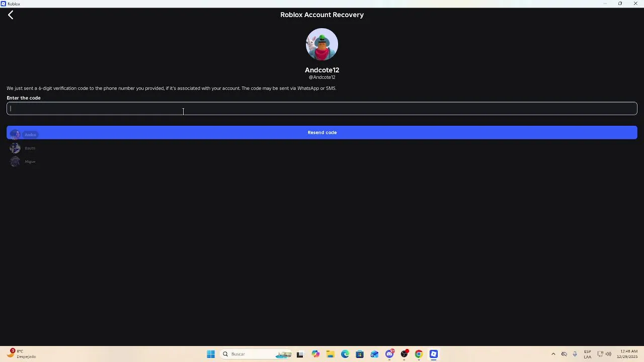Open Microsoft Store from the taskbar
This screenshot has height=362, width=644.
click(x=360, y=354)
